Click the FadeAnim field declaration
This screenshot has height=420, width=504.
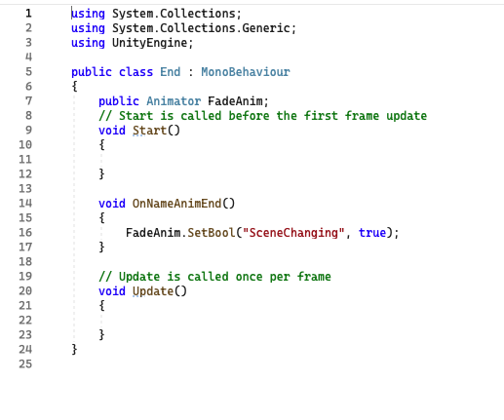point(235,101)
